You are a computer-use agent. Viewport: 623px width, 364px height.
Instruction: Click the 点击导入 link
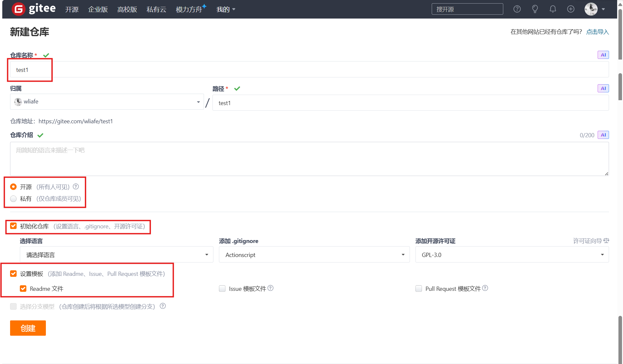pyautogui.click(x=597, y=32)
